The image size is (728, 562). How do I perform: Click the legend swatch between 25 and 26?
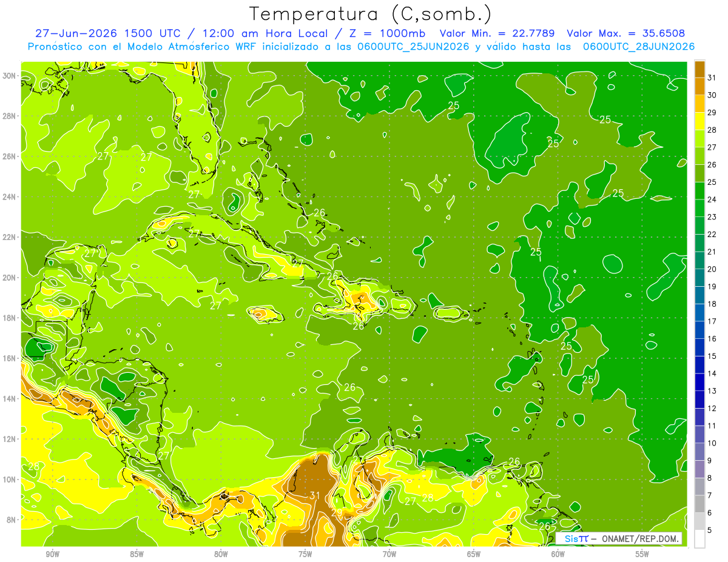click(699, 173)
